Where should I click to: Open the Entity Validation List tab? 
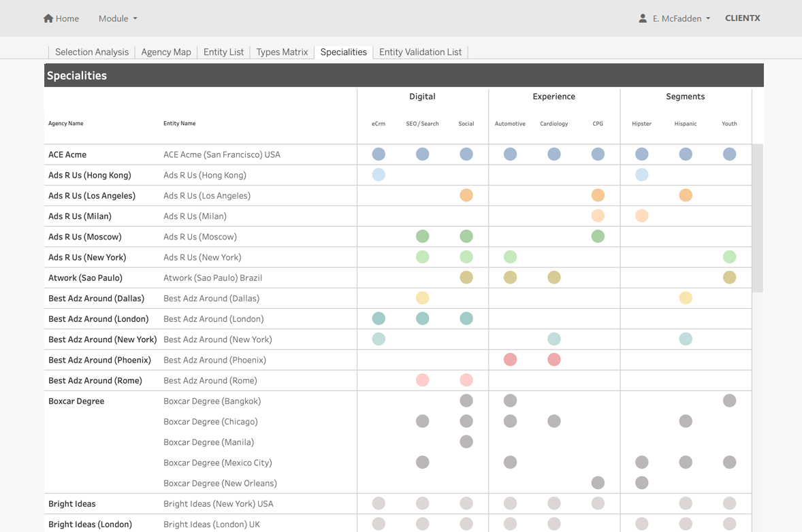421,52
